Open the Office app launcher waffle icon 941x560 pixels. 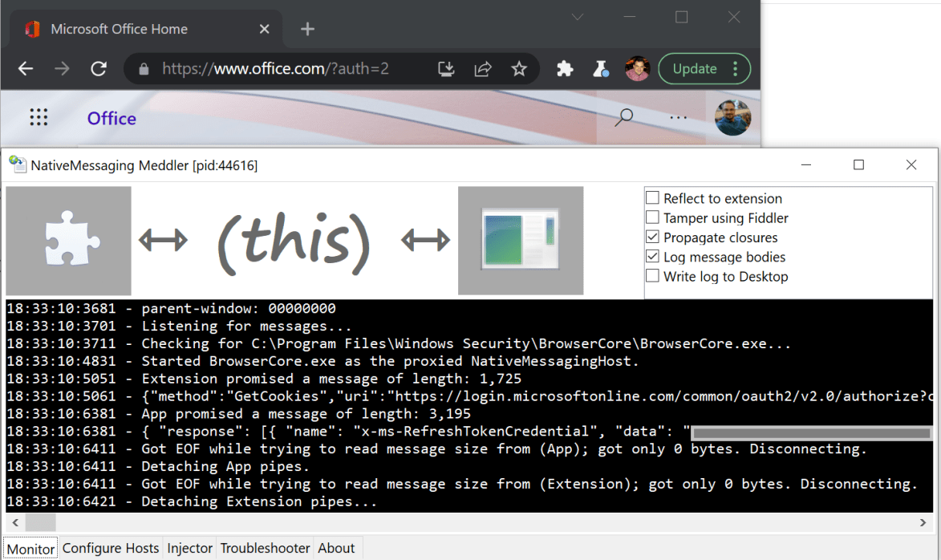tap(39, 117)
